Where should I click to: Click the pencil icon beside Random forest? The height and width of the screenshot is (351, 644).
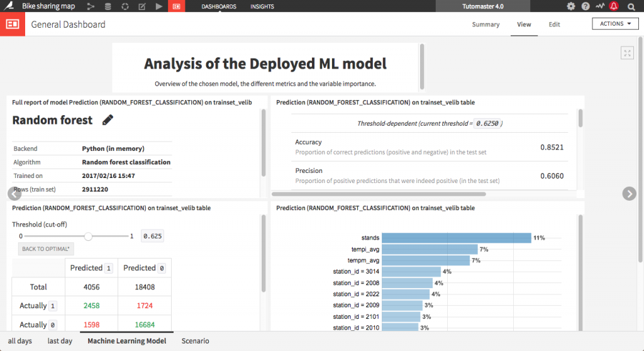[x=108, y=120]
